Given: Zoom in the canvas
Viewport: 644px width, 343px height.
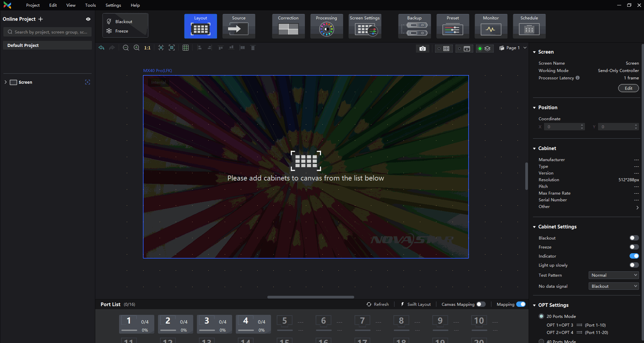Looking at the screenshot, I should pyautogui.click(x=137, y=48).
